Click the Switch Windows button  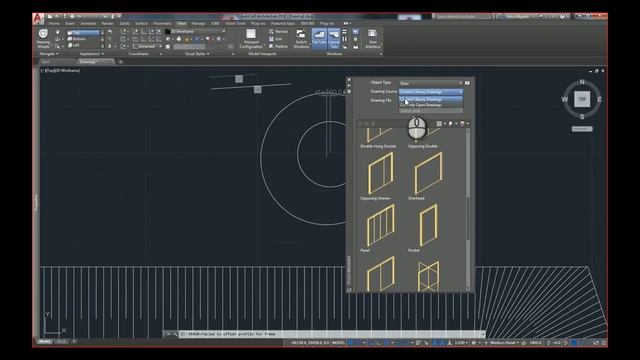[301, 39]
